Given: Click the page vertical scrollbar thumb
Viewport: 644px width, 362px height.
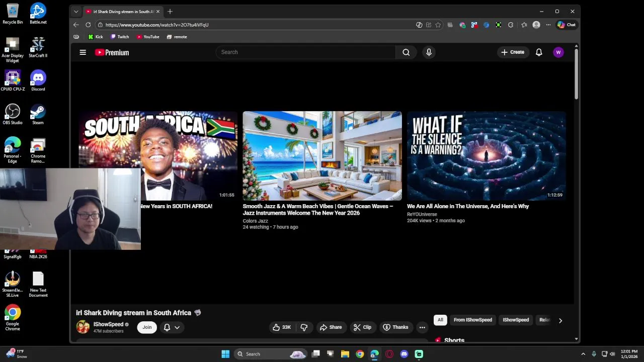Looking at the screenshot, I should 576,74.
